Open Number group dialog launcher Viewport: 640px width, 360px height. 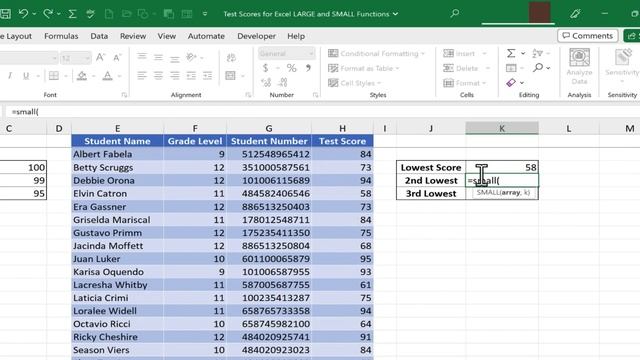[315, 95]
